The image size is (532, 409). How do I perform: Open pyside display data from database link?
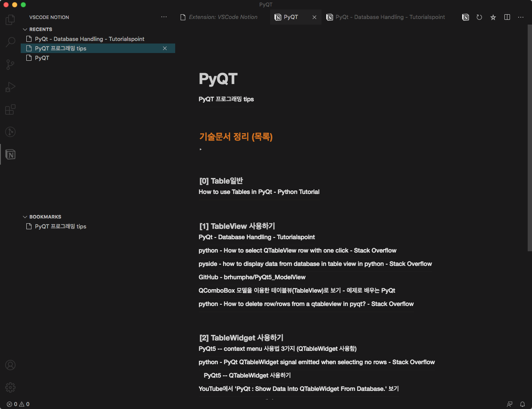coord(315,264)
